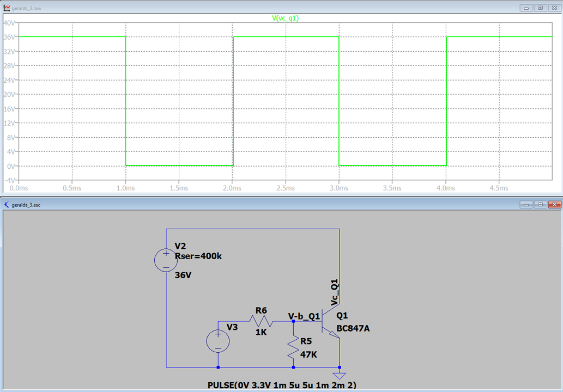Viewport: 563px width, 392px height.
Task: Click the 2.5ms time axis label
Action: click(286, 188)
